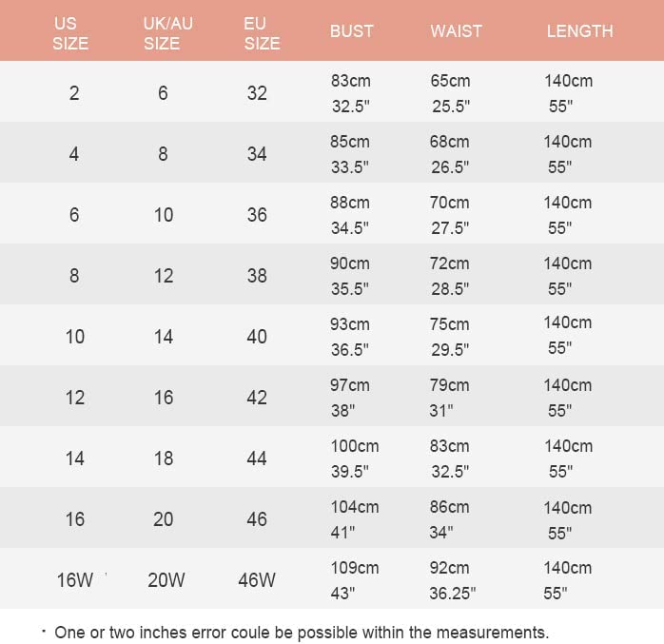
Task: Select US size 10 cell
Action: (x=75, y=337)
